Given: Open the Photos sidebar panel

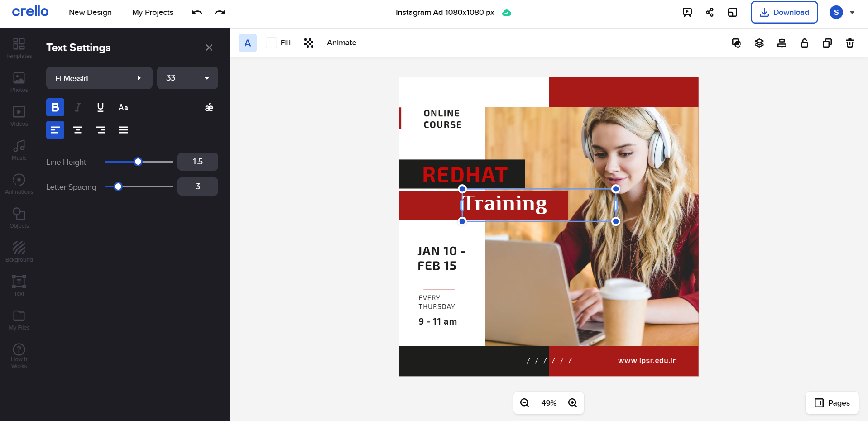Looking at the screenshot, I should 19,82.
